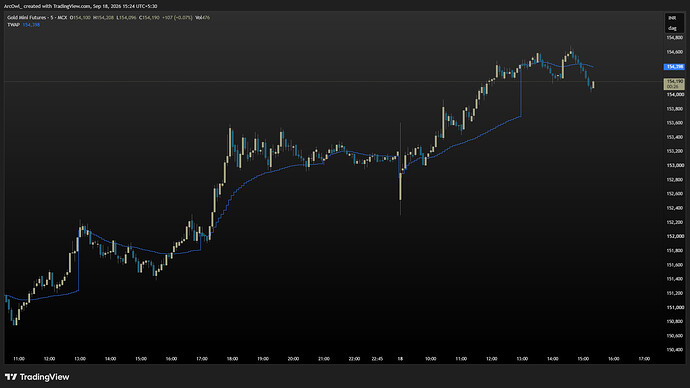The height and width of the screenshot is (388, 690).
Task: Click the change value +107 in the legend
Action: [x=167, y=18]
